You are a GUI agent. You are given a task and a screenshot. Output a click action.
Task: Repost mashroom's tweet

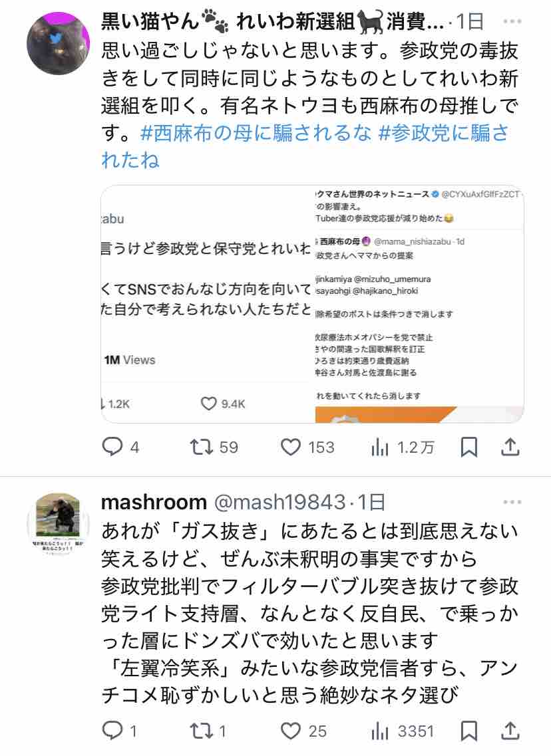[208, 731]
